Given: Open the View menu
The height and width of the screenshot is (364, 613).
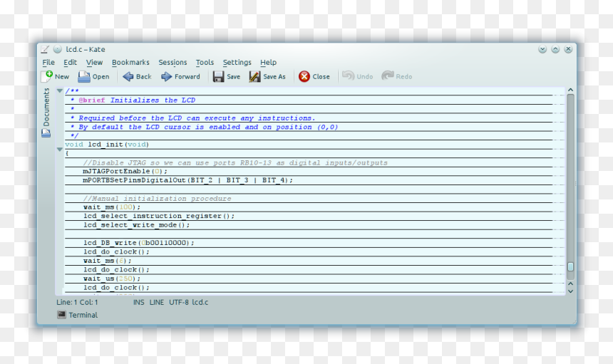Looking at the screenshot, I should click(x=94, y=63).
